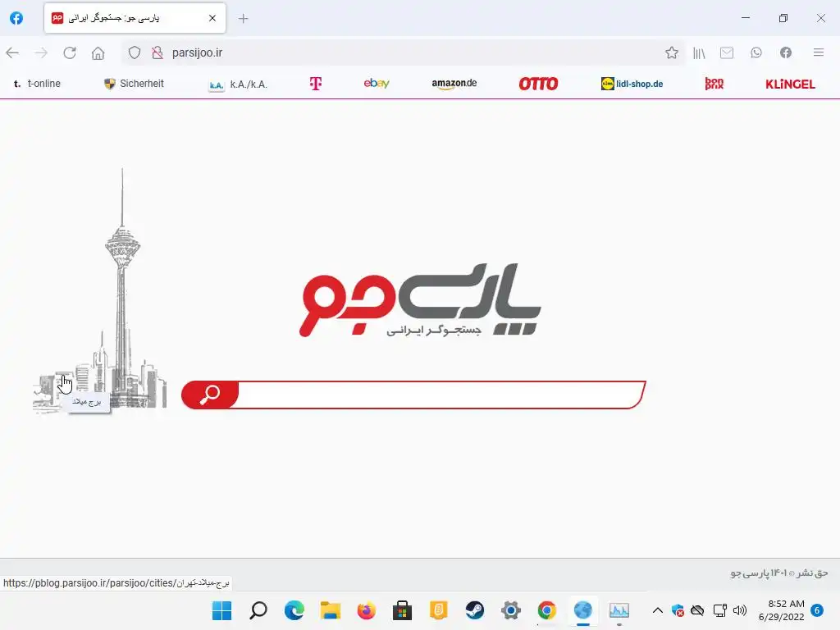840x630 pixels.
Task: Open the amazon.de bookmark
Action: tap(454, 84)
